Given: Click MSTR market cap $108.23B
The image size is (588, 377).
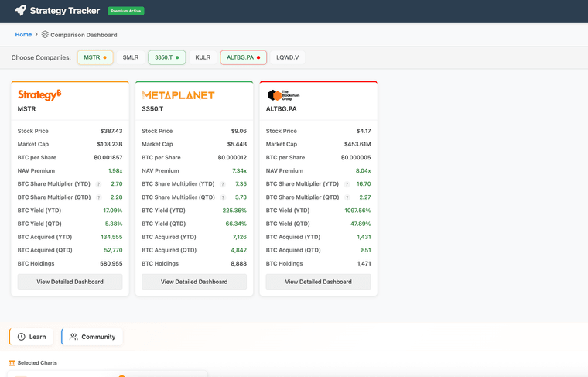Looking at the screenshot, I should (110, 144).
